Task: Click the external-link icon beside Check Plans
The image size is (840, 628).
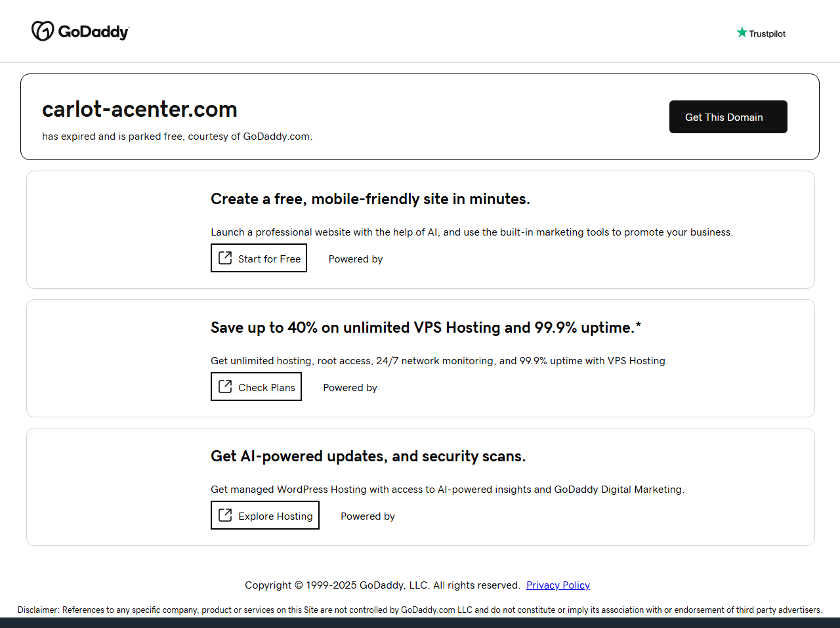Action: [225, 387]
